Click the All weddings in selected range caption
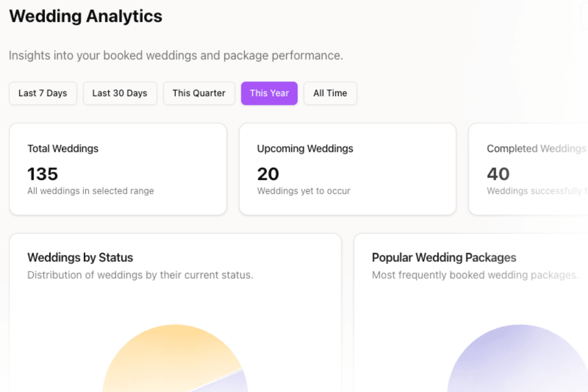This screenshot has width=588, height=392. [91, 191]
